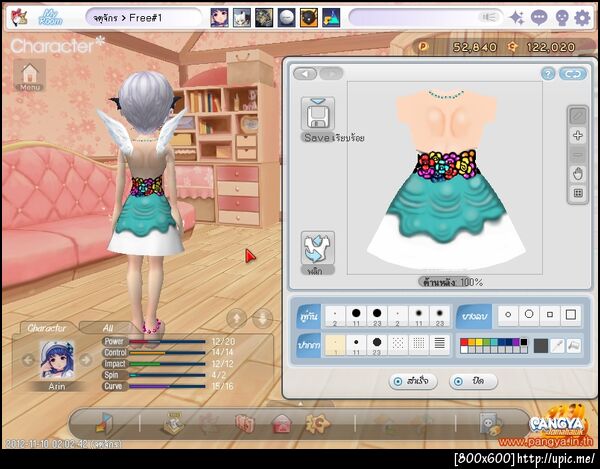Click the round down arrow button
The width and height of the screenshot is (600, 469).
[263, 318]
